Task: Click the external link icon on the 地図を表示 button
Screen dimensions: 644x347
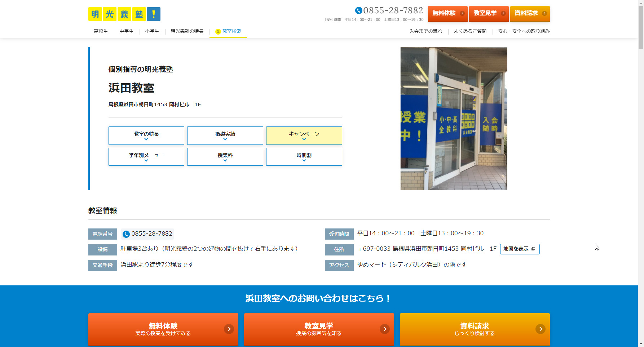Action: (533, 249)
